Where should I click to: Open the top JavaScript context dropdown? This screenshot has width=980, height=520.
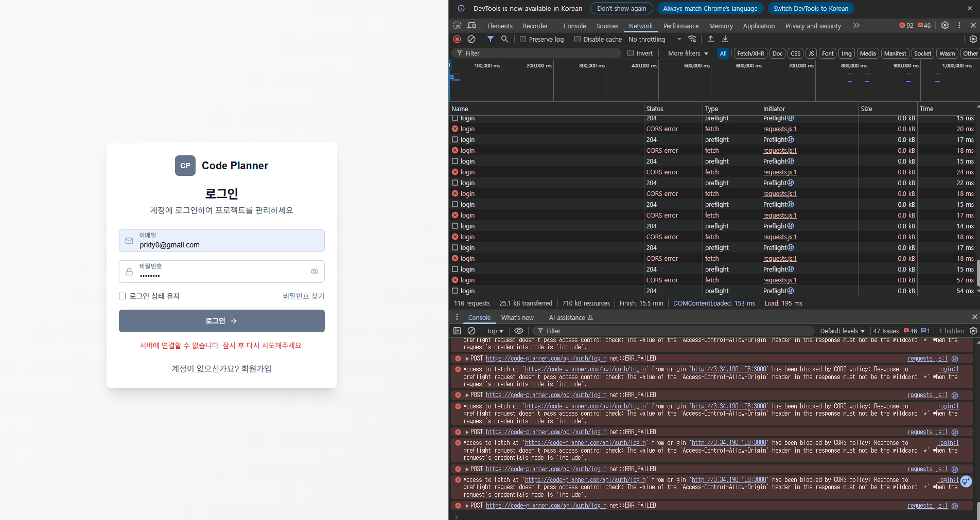point(495,331)
